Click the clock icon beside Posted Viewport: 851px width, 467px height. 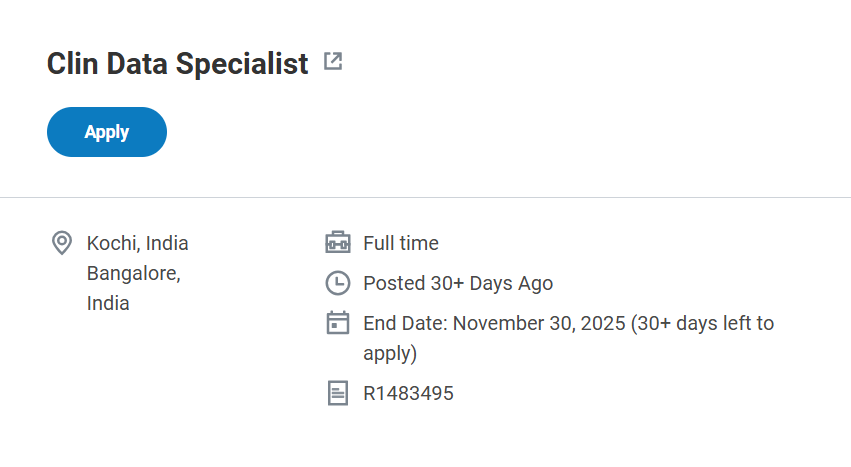(338, 283)
